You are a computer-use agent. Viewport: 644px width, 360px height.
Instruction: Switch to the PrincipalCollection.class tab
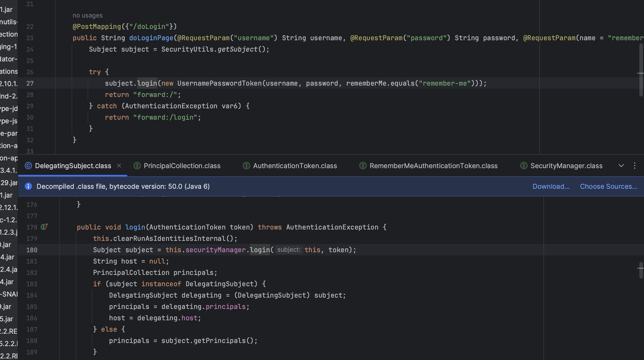click(x=182, y=166)
